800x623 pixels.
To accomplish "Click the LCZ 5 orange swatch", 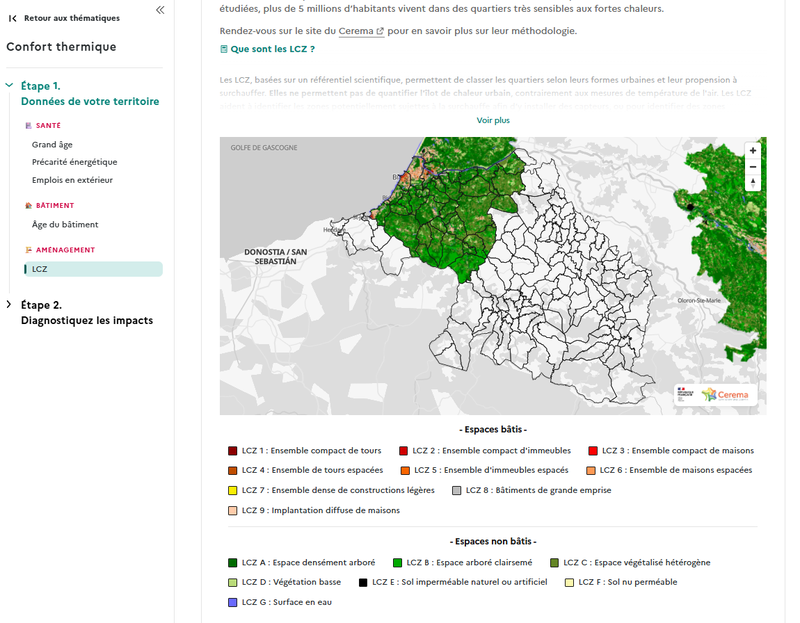I will click(x=405, y=470).
